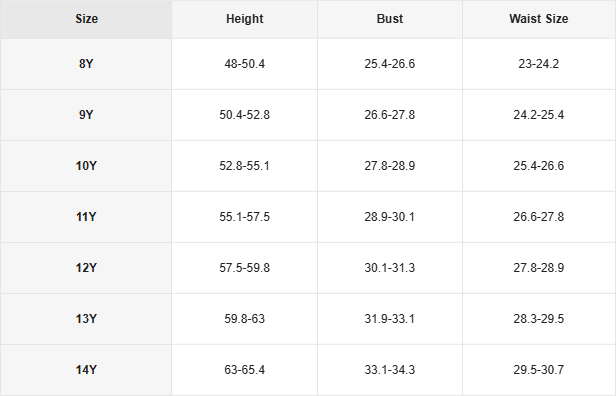Select the 8Y size row label
Image resolution: width=616 pixels, height=396 pixels.
86,64
